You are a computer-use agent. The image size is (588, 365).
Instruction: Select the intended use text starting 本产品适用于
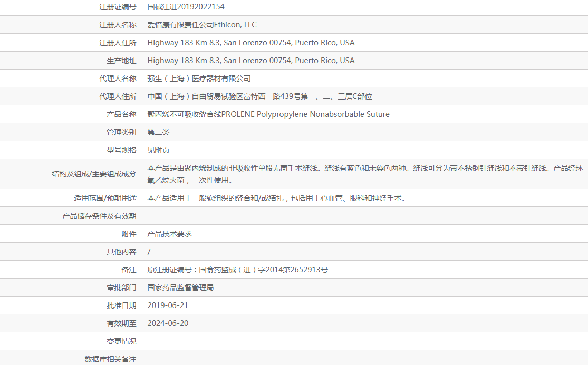(x=277, y=198)
